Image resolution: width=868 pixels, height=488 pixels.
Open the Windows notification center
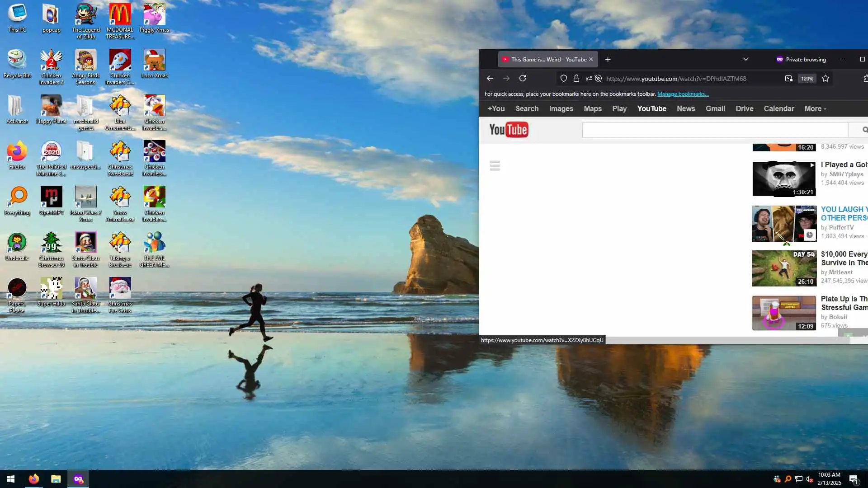[853, 479]
